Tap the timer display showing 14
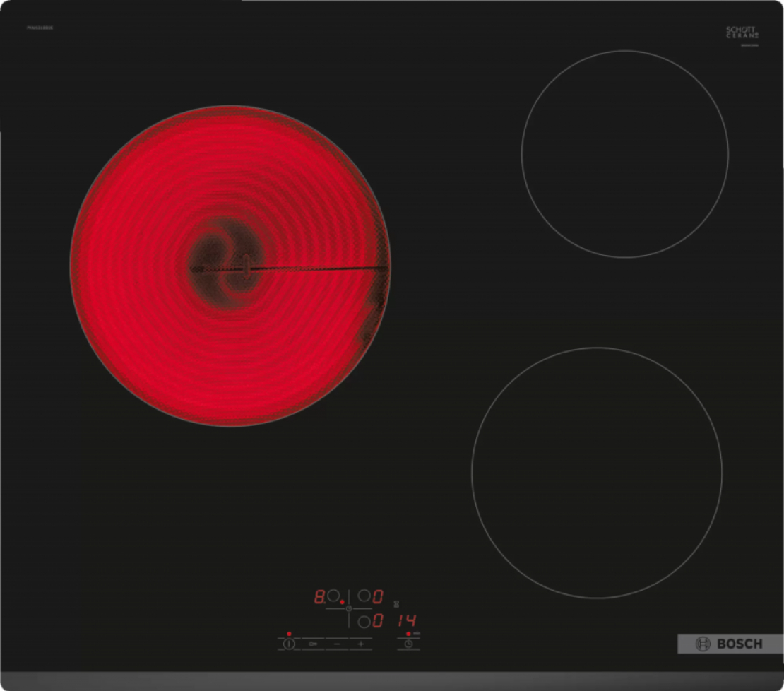The height and width of the screenshot is (691, 784). pos(405,622)
